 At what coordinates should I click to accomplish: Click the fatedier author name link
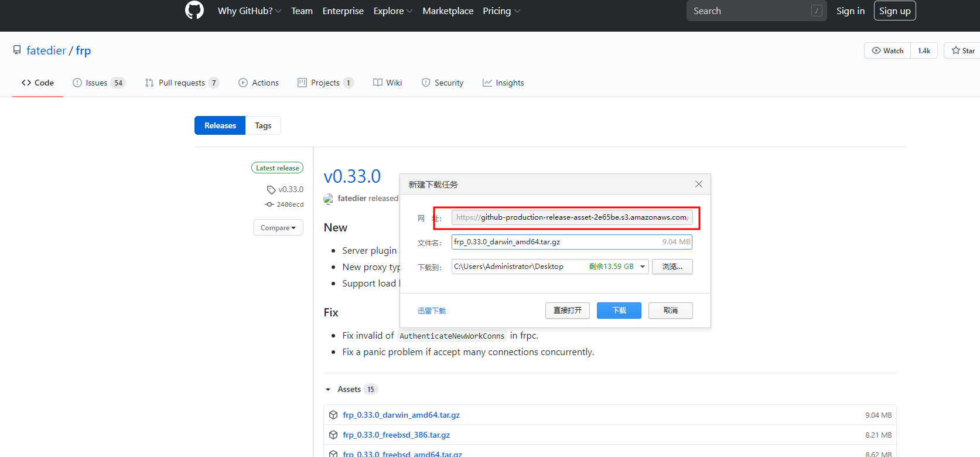click(352, 198)
